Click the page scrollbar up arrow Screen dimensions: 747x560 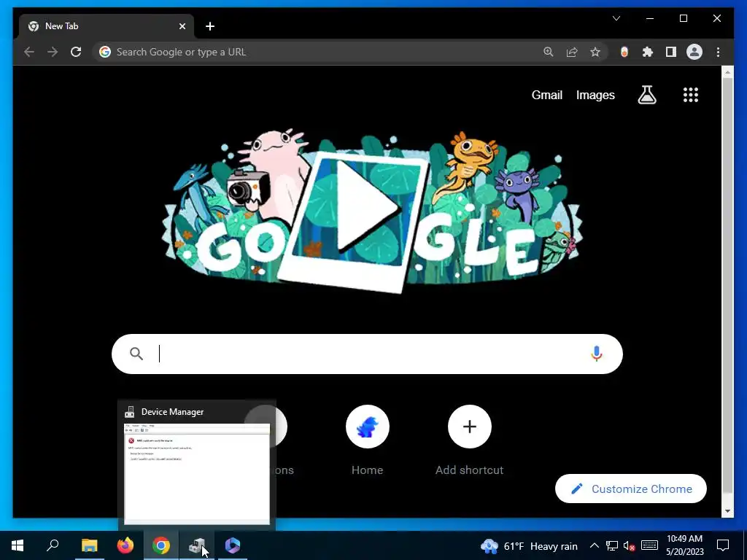point(727,73)
